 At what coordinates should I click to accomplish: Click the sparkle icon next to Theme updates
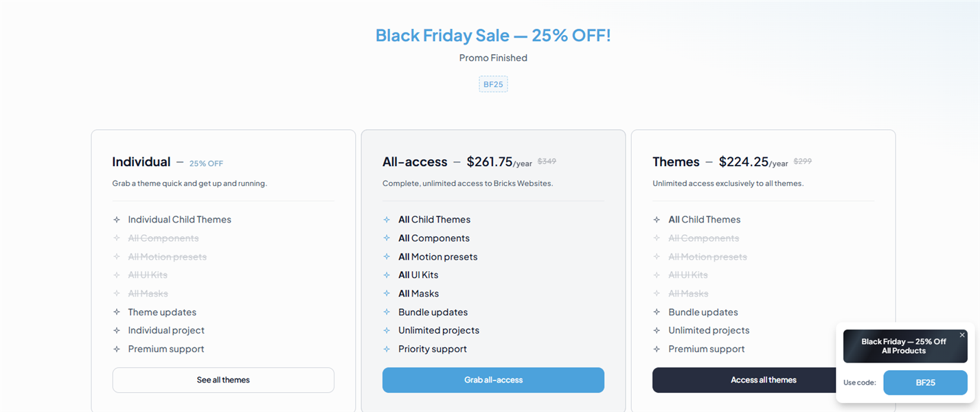(117, 312)
